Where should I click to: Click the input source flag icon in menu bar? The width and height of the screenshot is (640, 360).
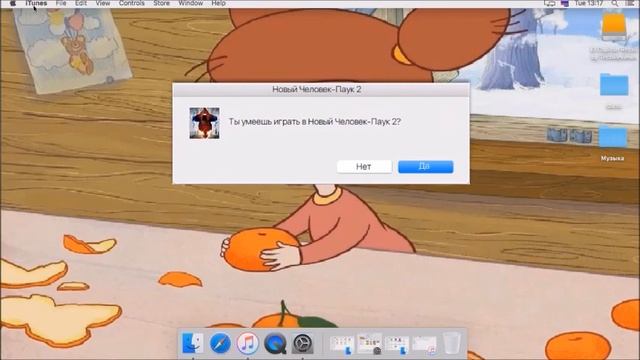coord(565,3)
